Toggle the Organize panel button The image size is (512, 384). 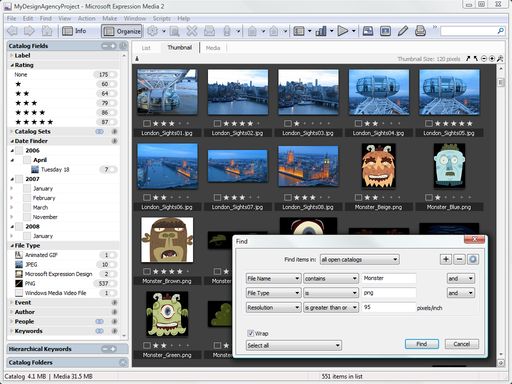(122, 31)
